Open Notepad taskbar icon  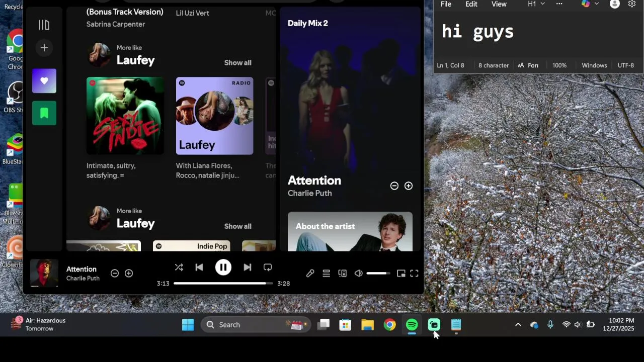456,325
